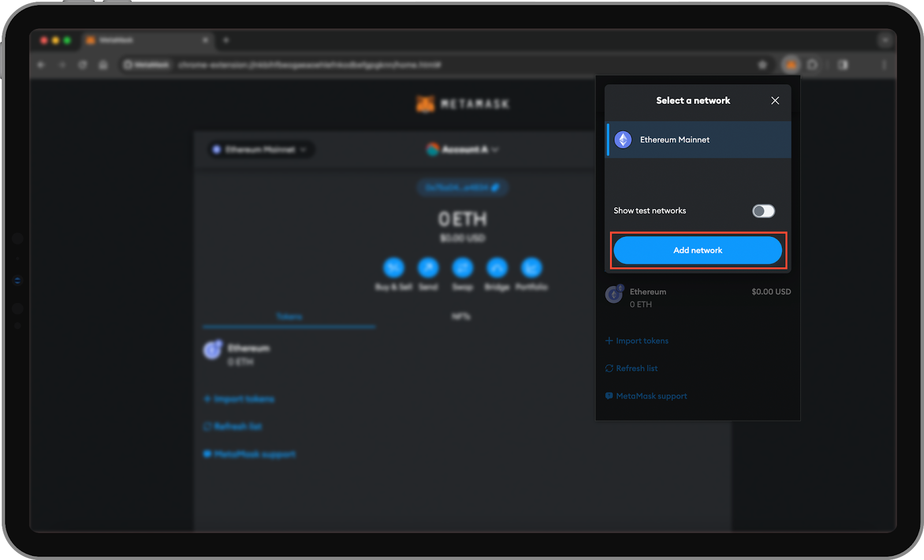
Task: Reload the page with refresh icon
Action: coord(83,65)
